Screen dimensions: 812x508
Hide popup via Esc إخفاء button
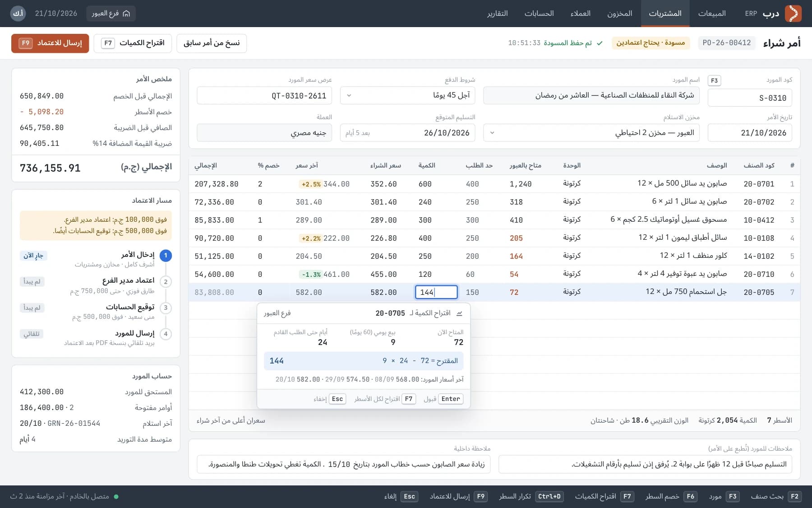(330, 399)
